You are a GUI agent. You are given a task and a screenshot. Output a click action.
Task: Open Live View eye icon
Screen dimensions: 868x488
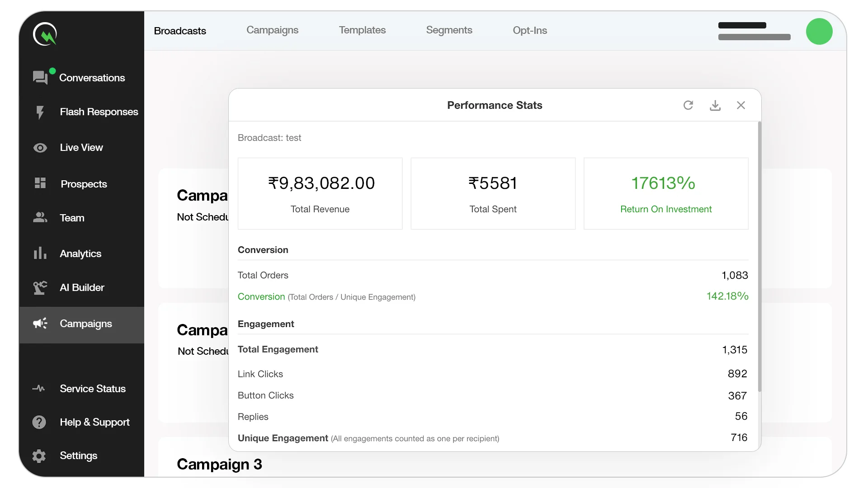coord(40,148)
